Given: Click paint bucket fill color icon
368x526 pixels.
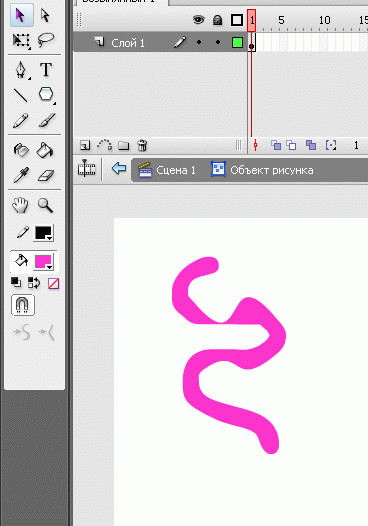Looking at the screenshot, I should (x=21, y=260).
